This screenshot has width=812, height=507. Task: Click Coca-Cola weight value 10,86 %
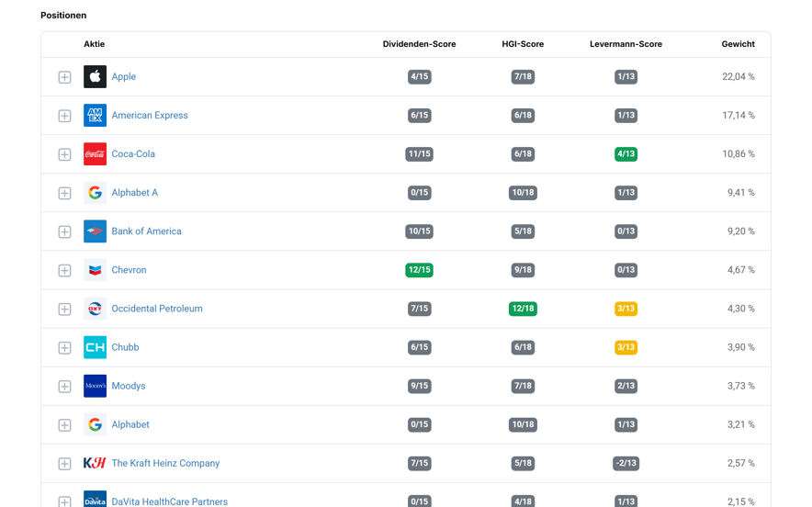pos(739,153)
